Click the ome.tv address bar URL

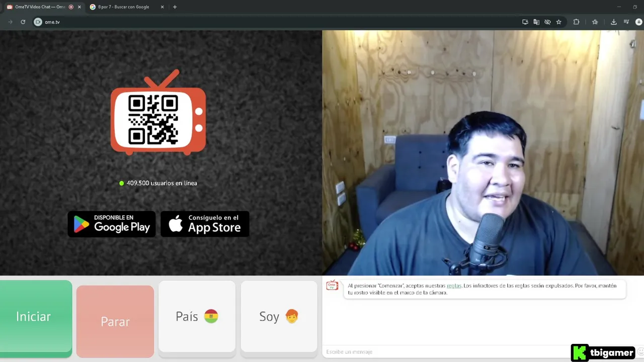[52, 22]
